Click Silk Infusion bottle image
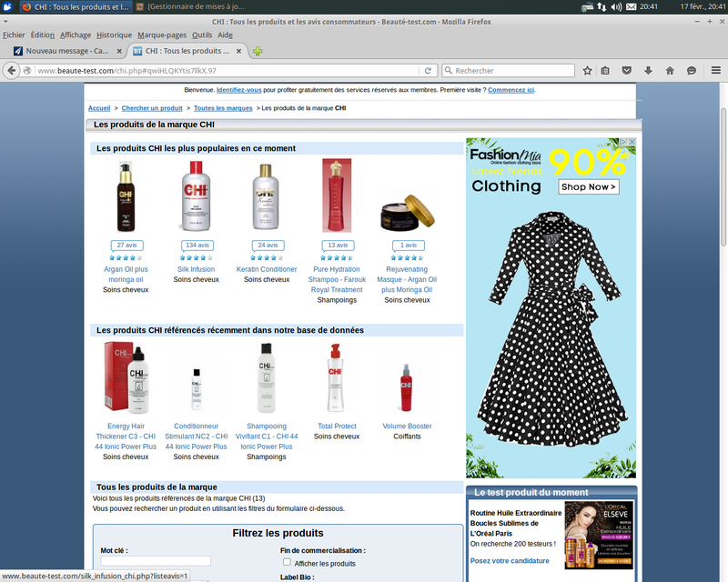Image resolution: width=728 pixels, height=582 pixels. pyautogui.click(x=197, y=196)
